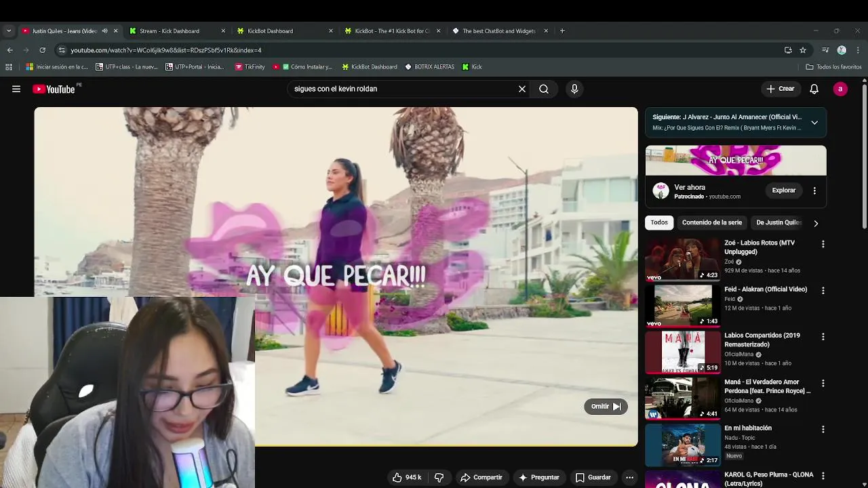Open the install app icon in address bar
This screenshot has height=488, width=868.
[788, 50]
